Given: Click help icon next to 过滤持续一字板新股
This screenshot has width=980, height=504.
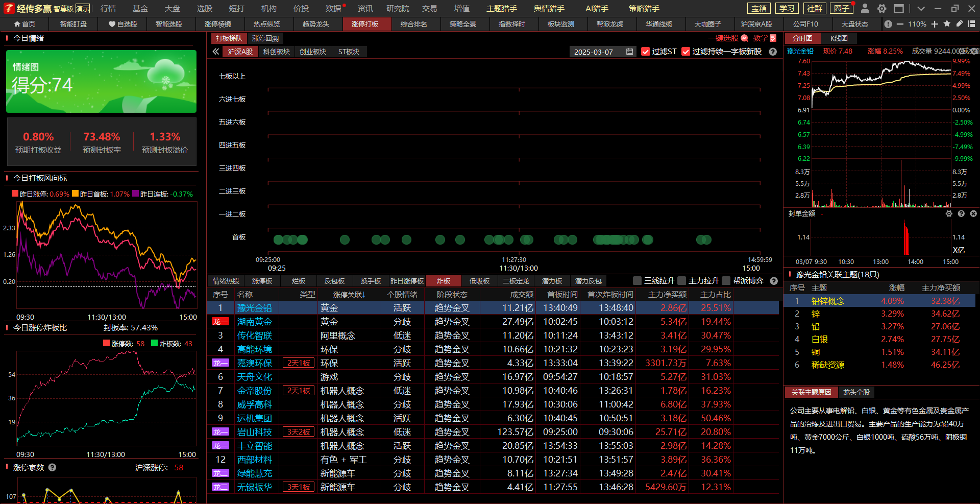Looking at the screenshot, I should click(773, 52).
